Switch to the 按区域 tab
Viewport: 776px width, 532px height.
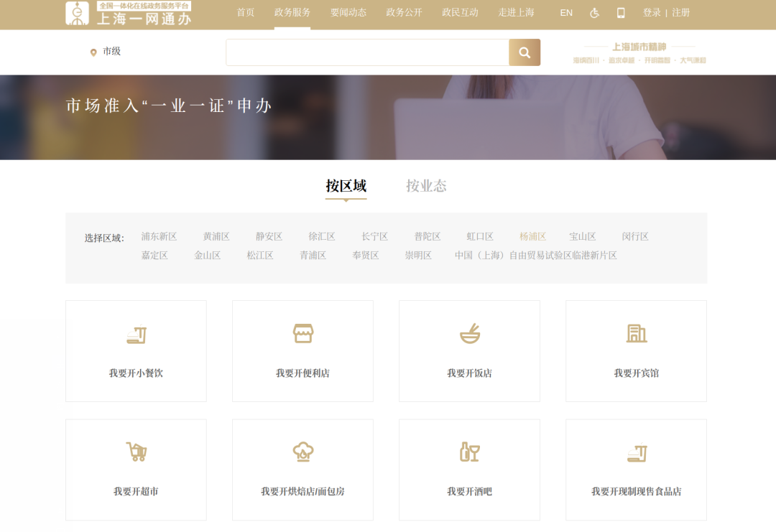(x=346, y=185)
